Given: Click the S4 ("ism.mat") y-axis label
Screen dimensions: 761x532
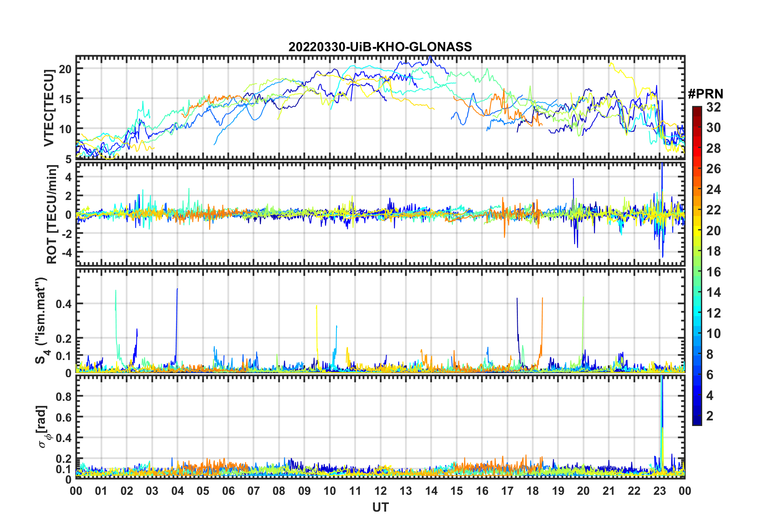Looking at the screenshot, I should pyautogui.click(x=41, y=321).
